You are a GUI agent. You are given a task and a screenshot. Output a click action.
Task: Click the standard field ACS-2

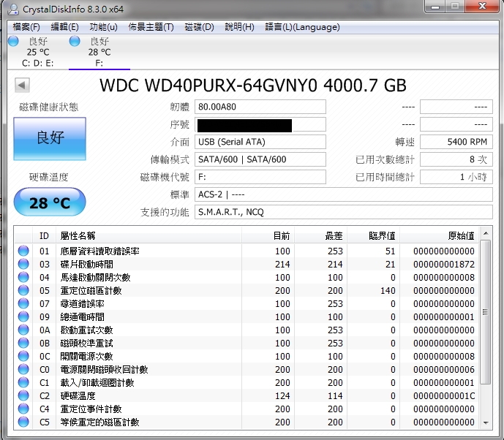344,194
